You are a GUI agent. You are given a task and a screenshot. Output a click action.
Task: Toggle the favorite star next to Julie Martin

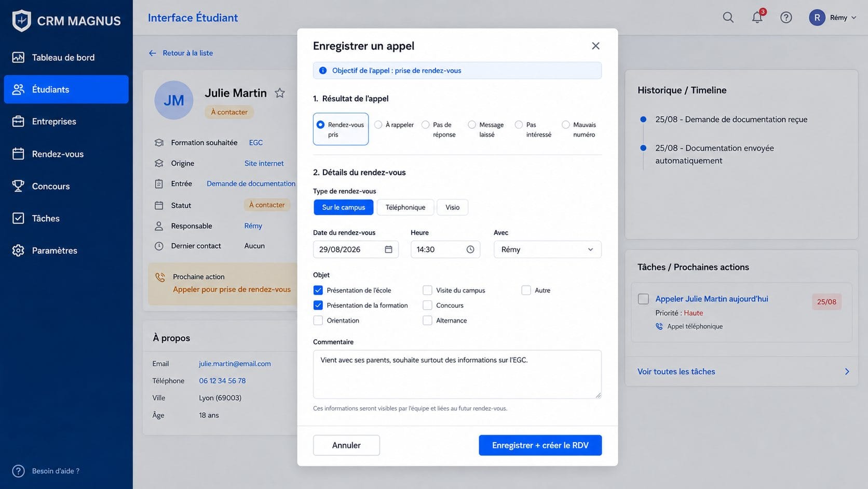pos(280,93)
